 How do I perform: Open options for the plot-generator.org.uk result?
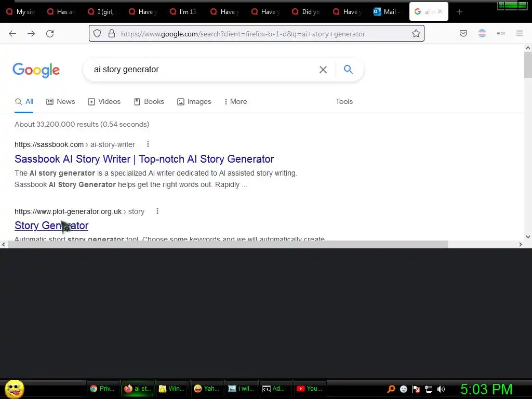pos(157,211)
